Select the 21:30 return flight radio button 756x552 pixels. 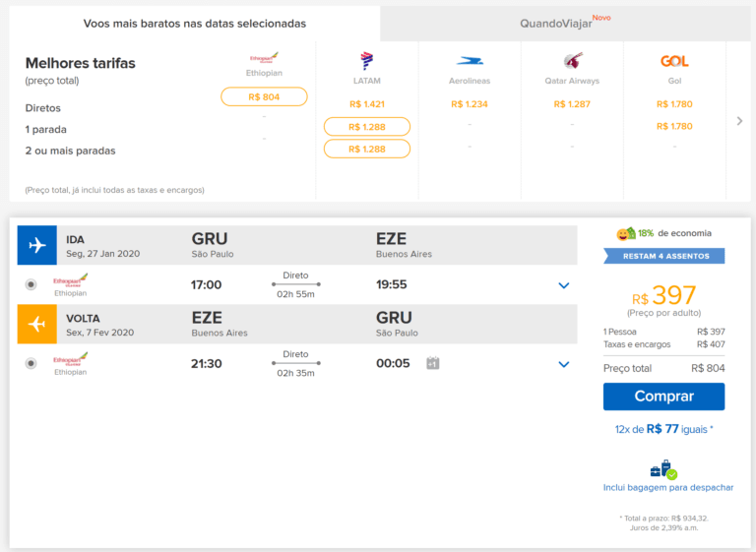coord(31,364)
